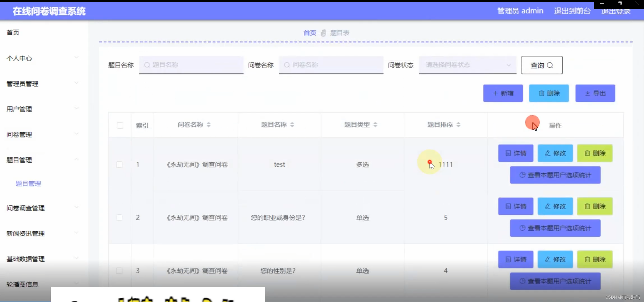Click the 新增 add button
Viewport: 644px width, 302px height.
[x=503, y=93]
